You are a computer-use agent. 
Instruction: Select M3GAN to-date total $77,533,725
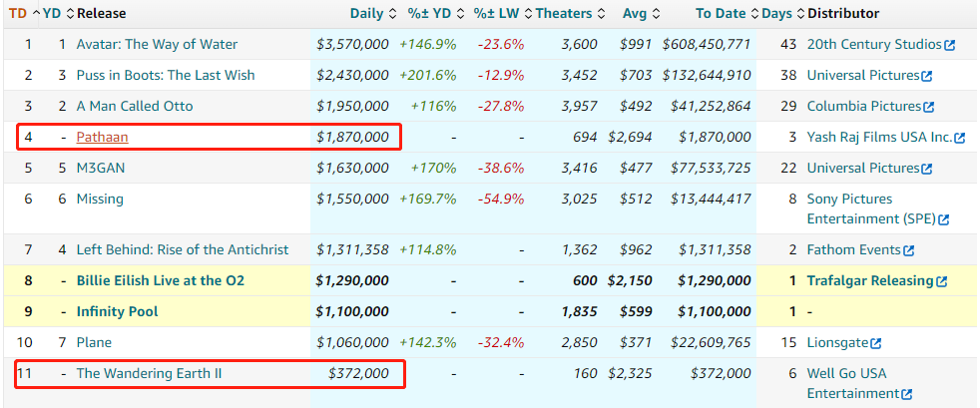pyautogui.click(x=712, y=168)
